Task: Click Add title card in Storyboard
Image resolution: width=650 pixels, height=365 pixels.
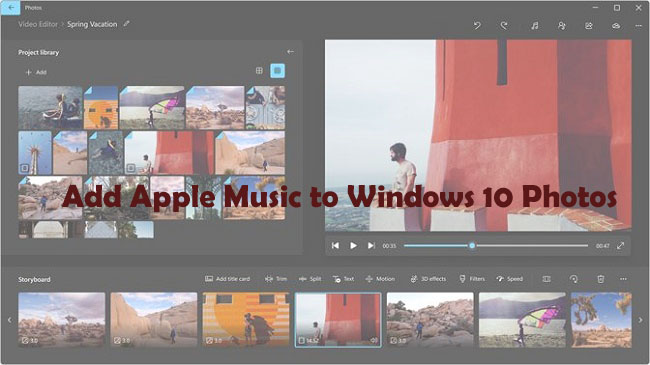Action: point(228,279)
